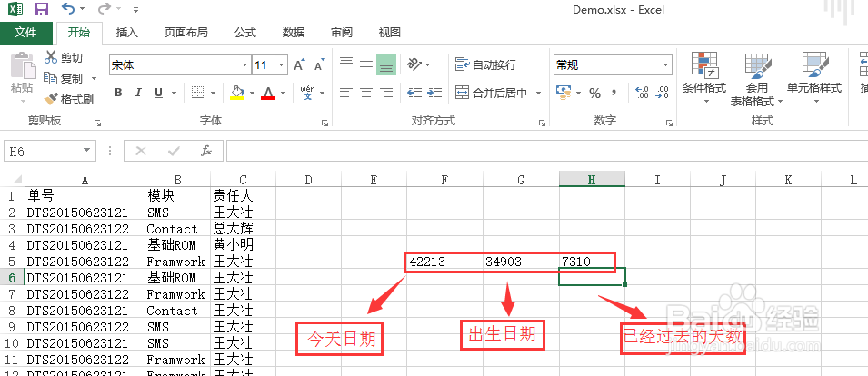This screenshot has width=868, height=376.
Task: Click the Redo arrow icon
Action: point(104,9)
